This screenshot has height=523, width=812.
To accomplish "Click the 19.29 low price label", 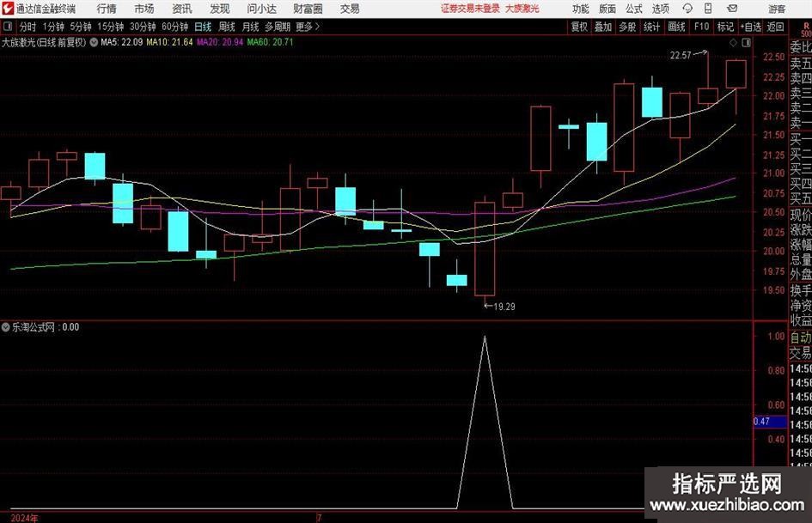I will click(x=504, y=306).
